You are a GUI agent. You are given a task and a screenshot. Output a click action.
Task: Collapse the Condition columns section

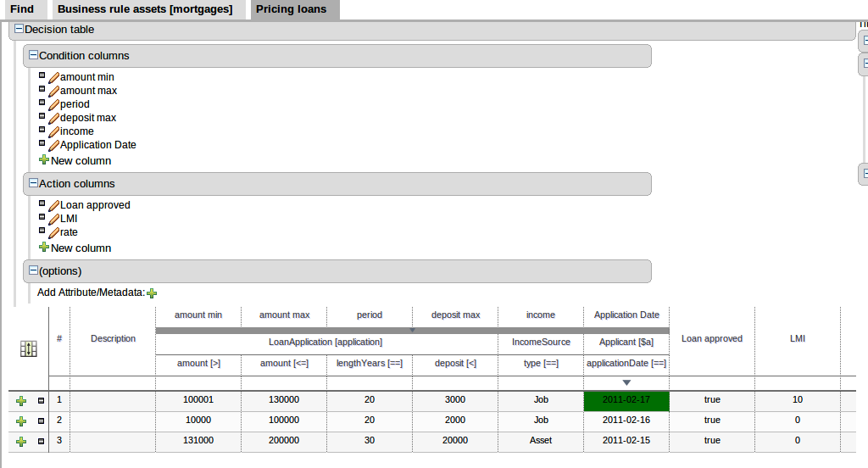[33, 55]
